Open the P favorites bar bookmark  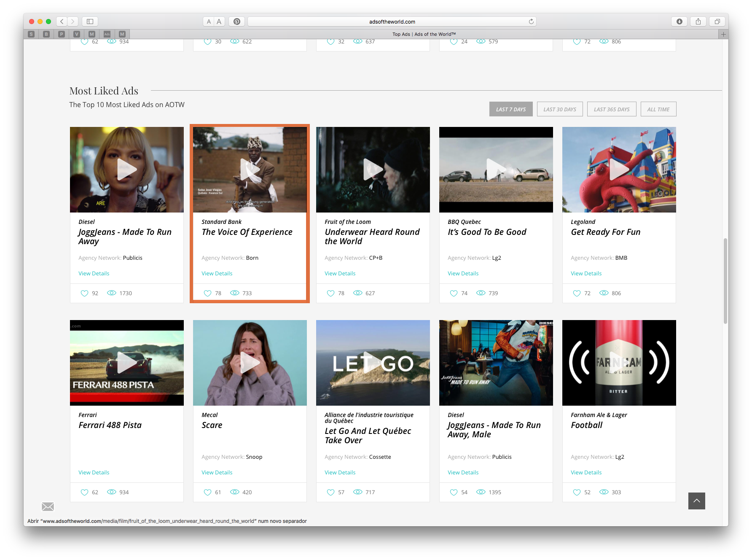click(x=62, y=34)
